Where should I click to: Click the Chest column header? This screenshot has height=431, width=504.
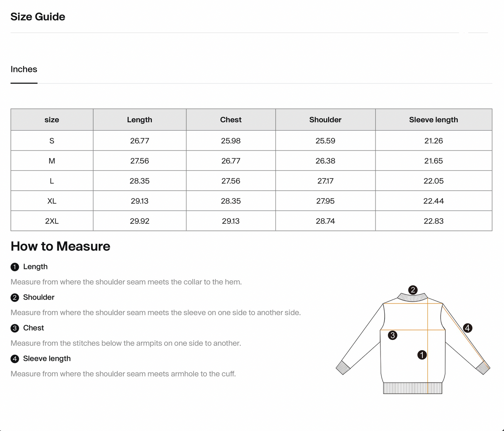coord(231,120)
